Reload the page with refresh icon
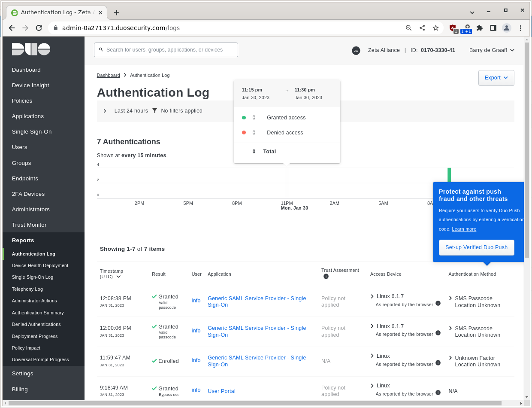The height and width of the screenshot is (408, 532). tap(39, 28)
